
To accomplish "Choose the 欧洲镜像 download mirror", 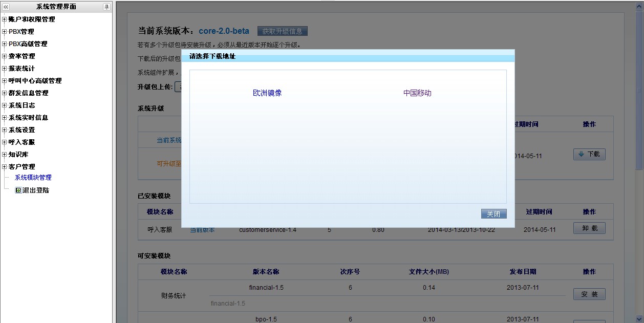I will click(267, 93).
